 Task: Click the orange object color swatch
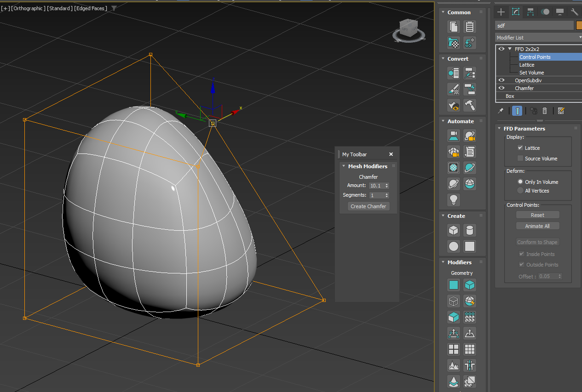[x=579, y=26]
